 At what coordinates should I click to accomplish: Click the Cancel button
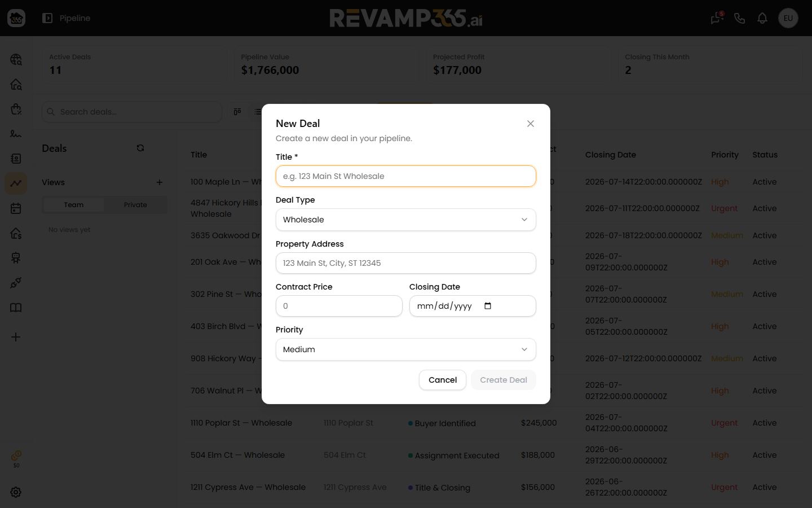[443, 380]
